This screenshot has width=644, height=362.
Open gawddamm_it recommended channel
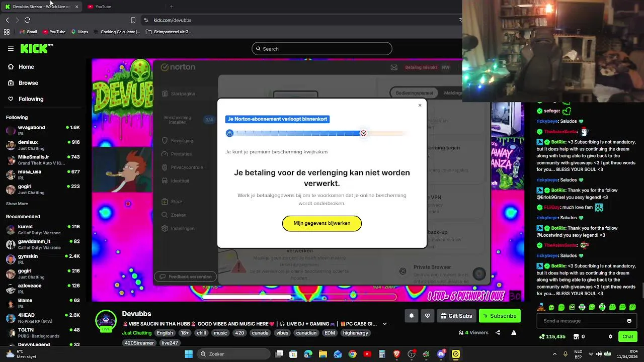pyautogui.click(x=43, y=244)
